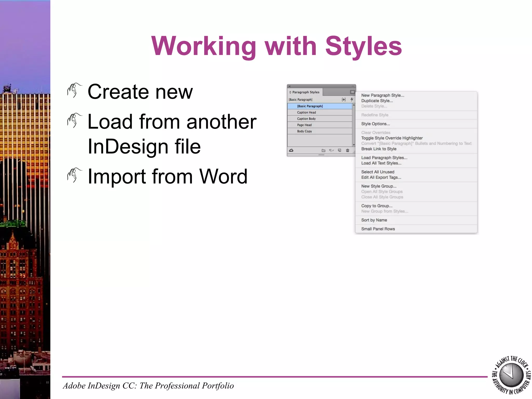Image resolution: width=532 pixels, height=399 pixels.
Task: Open the Paragraph Styles panel menu icon
Action: tap(352, 92)
